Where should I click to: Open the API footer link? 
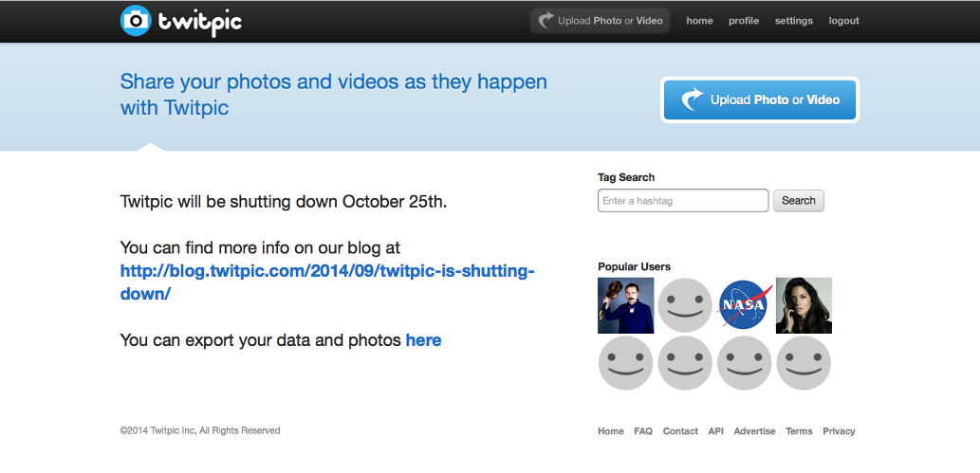pyautogui.click(x=716, y=431)
